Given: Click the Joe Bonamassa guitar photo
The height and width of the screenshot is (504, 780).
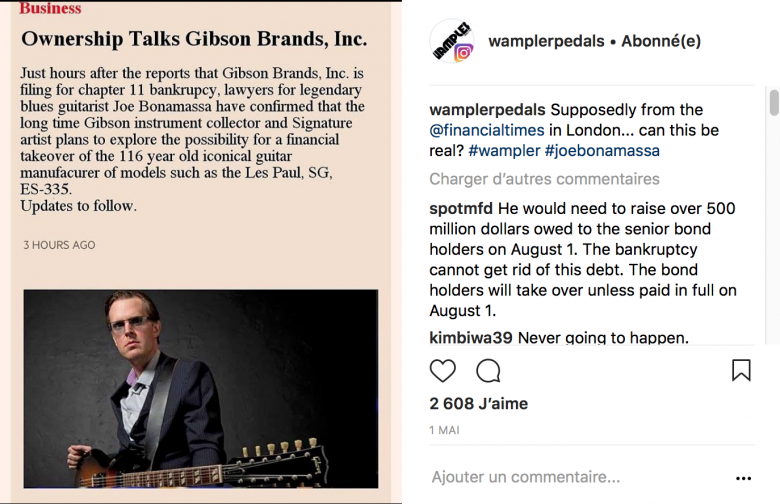Looking at the screenshot, I should (x=200, y=389).
